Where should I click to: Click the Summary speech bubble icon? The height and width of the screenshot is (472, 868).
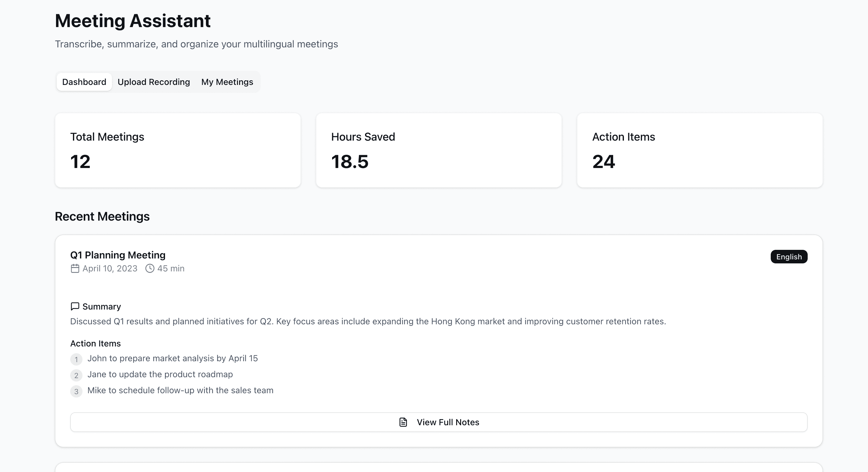[75, 306]
